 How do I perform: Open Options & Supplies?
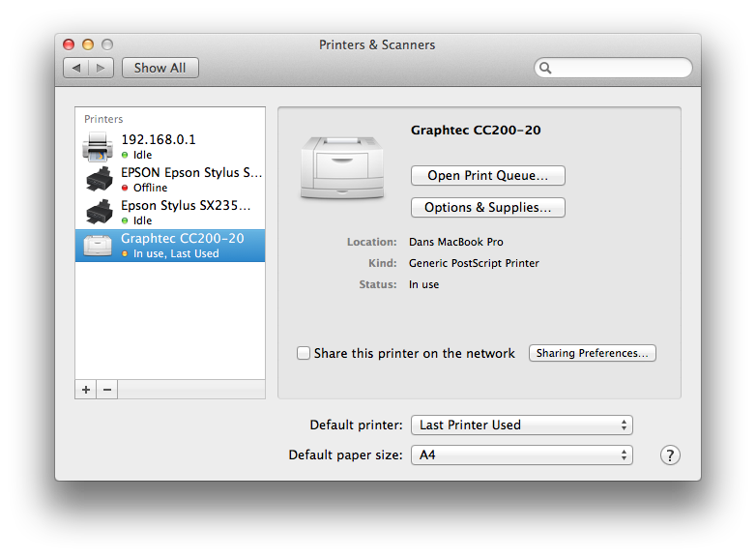(x=488, y=207)
